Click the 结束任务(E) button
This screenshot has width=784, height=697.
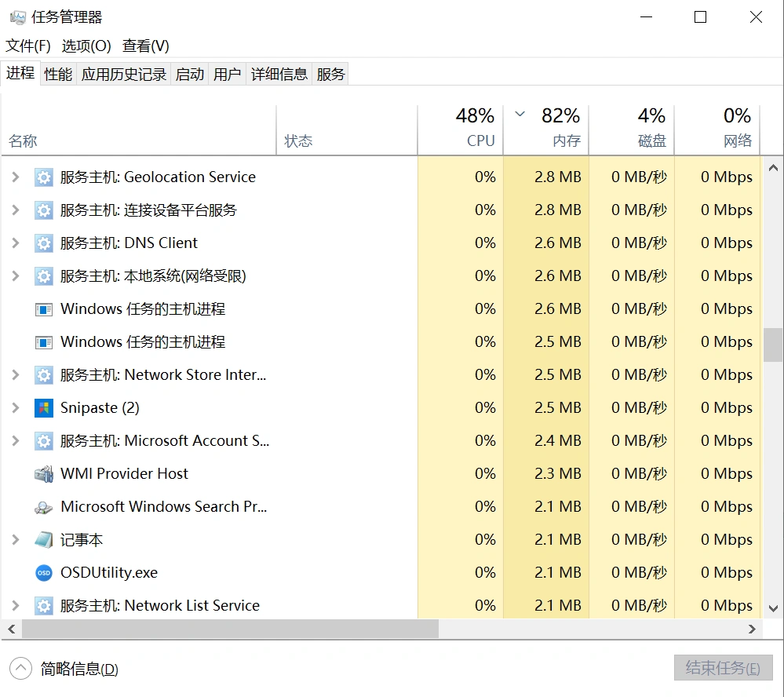(722, 668)
